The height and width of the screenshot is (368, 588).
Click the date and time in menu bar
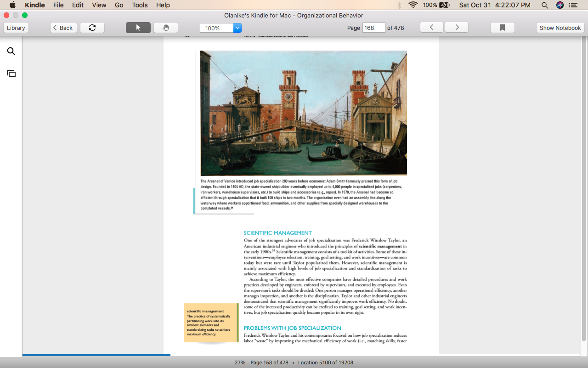(x=495, y=5)
